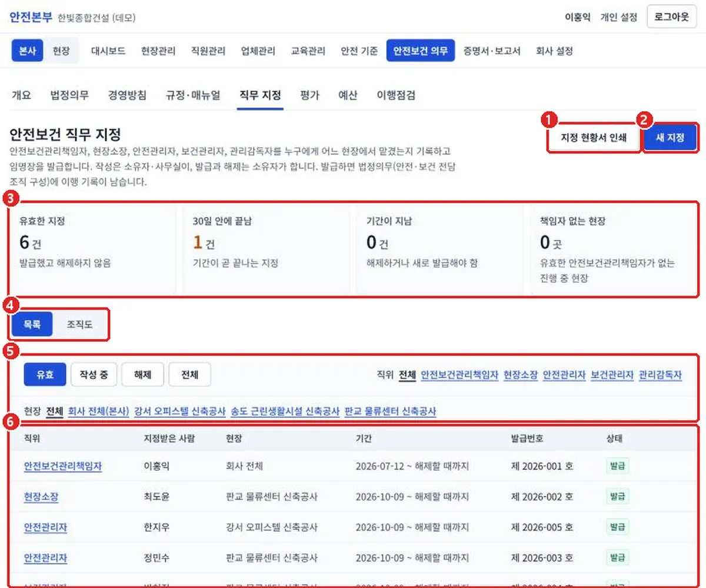This screenshot has height=588, width=706.
Task: Filter 현장 by 회사 전체(본사)
Action: click(x=98, y=411)
